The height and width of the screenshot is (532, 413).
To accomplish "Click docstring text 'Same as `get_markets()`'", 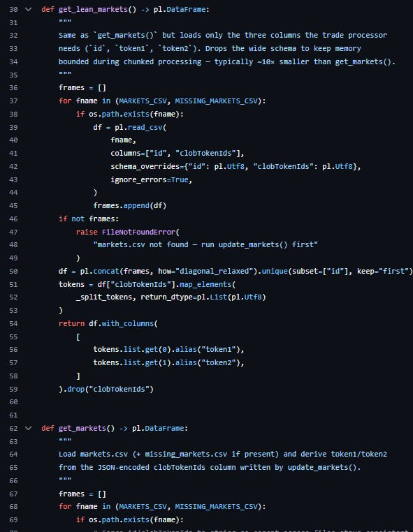I will 108,36.
